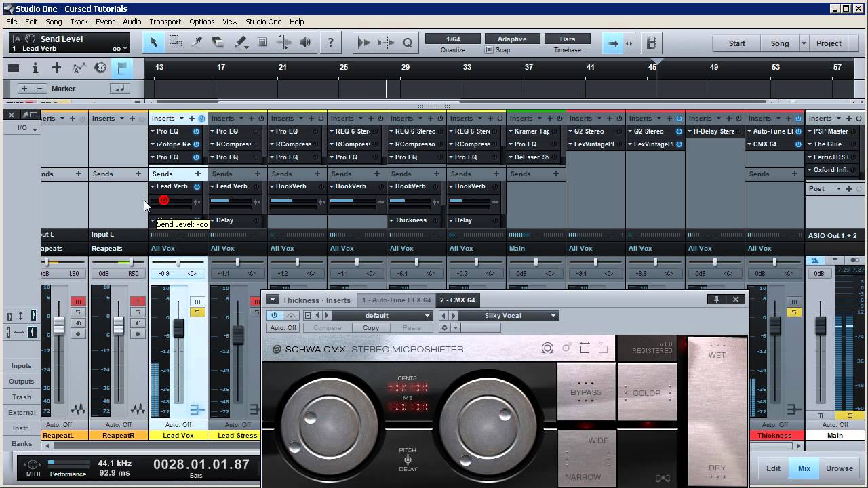Select the Range tool
This screenshot has width=868, height=488.
tap(176, 43)
